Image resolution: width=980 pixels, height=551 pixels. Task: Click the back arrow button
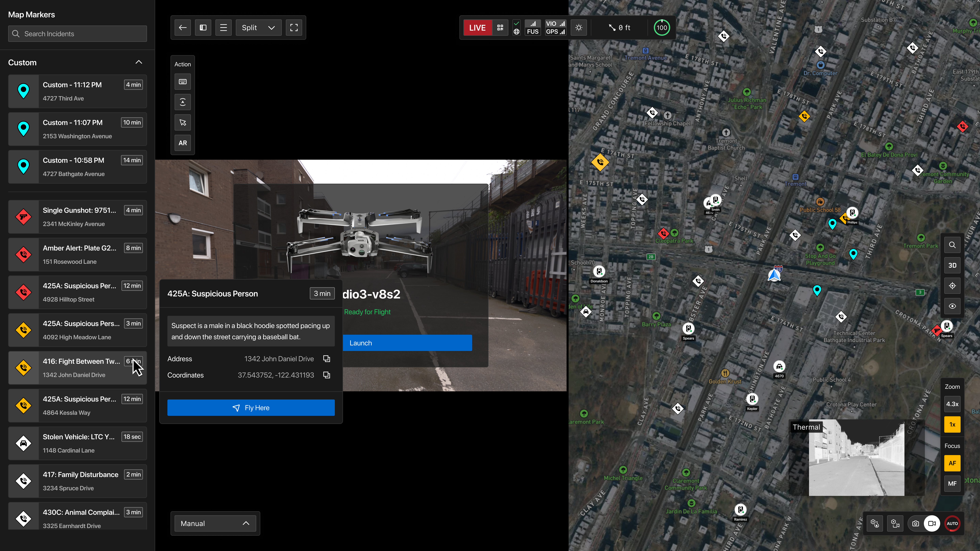coord(183,27)
